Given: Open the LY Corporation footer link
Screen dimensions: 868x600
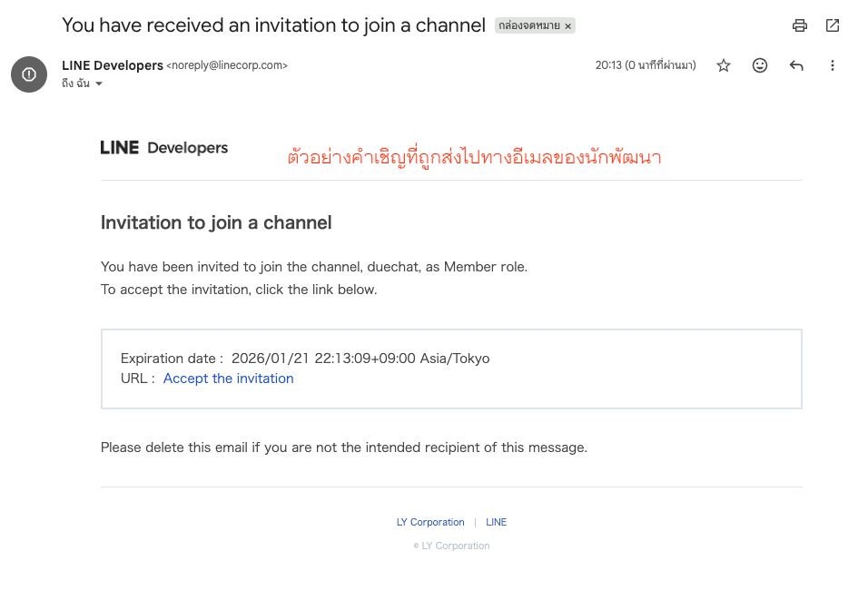Looking at the screenshot, I should [430, 522].
